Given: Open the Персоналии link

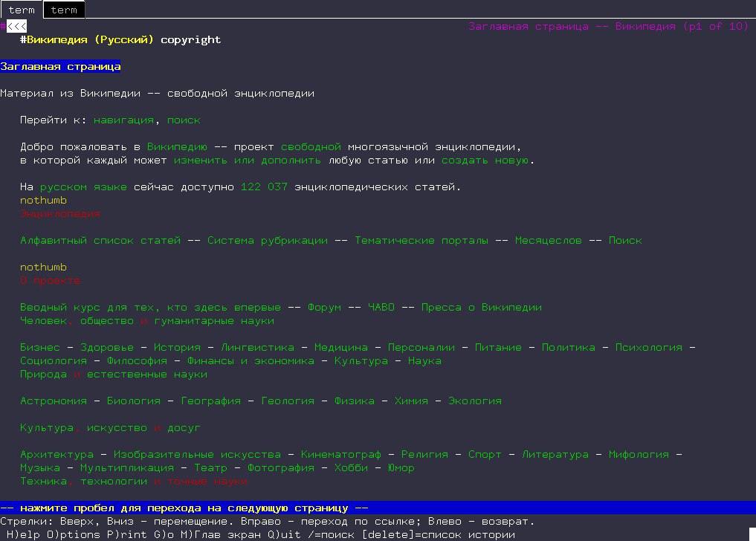Looking at the screenshot, I should 421,347.
